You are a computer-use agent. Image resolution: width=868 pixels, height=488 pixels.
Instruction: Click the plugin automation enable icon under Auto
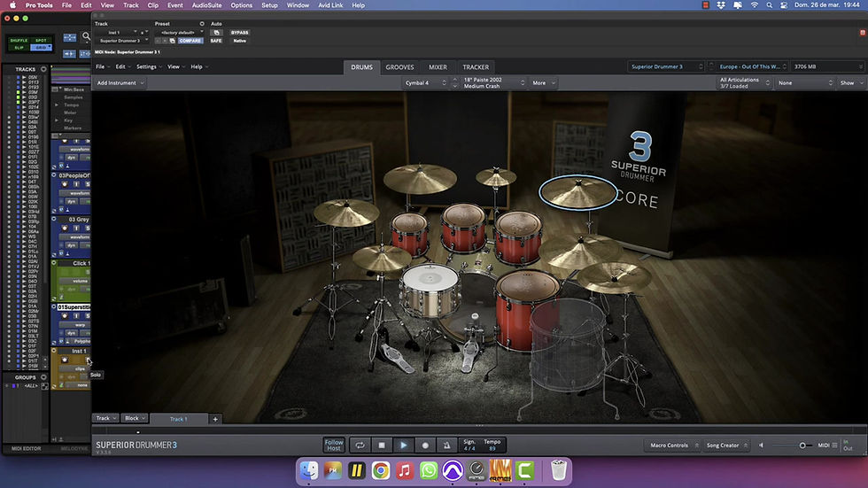[216, 33]
